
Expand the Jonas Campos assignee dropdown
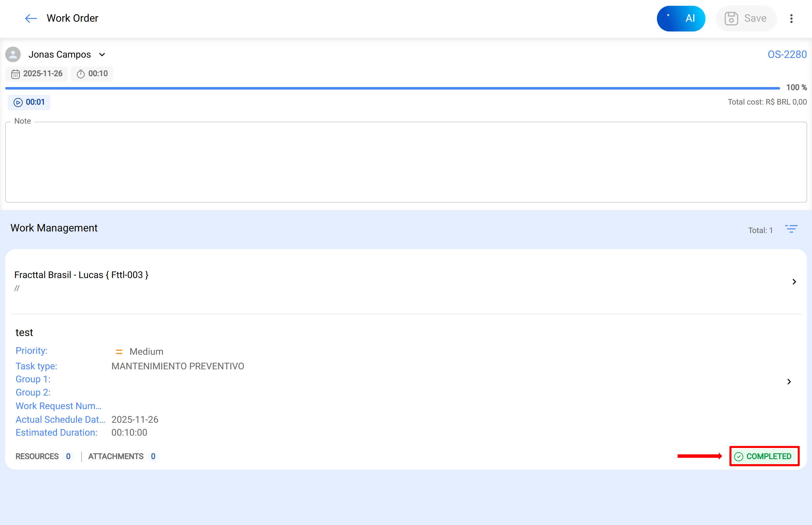pyautogui.click(x=102, y=54)
